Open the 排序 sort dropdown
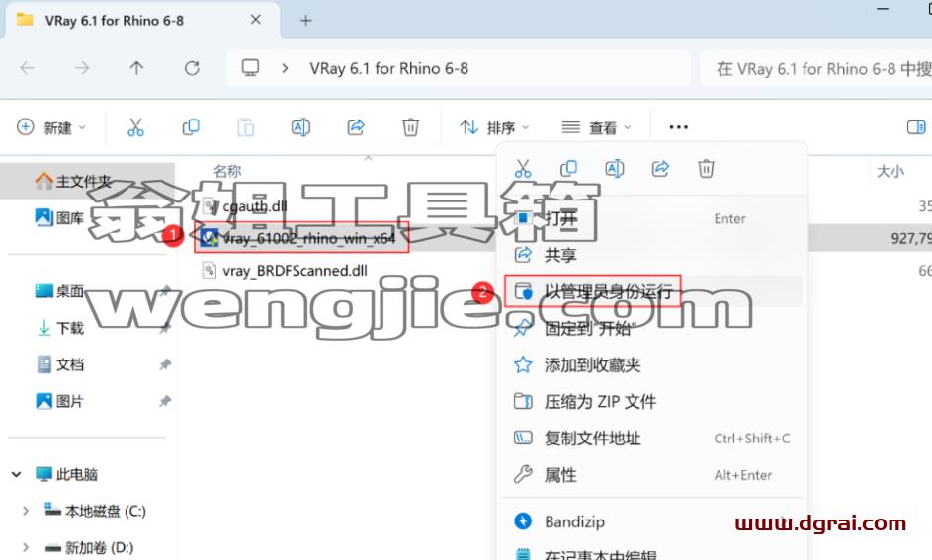932x560 pixels. [494, 127]
